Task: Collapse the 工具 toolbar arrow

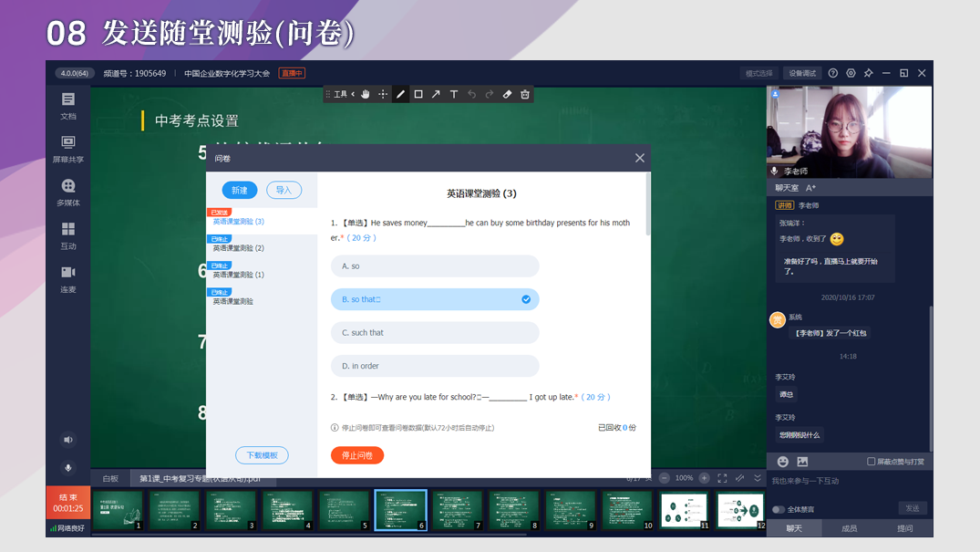Action: click(354, 94)
